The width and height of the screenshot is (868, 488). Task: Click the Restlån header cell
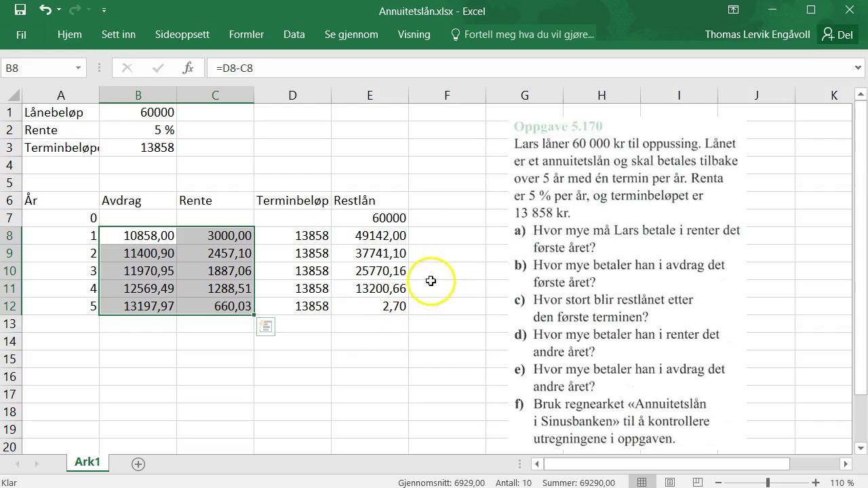(x=370, y=201)
